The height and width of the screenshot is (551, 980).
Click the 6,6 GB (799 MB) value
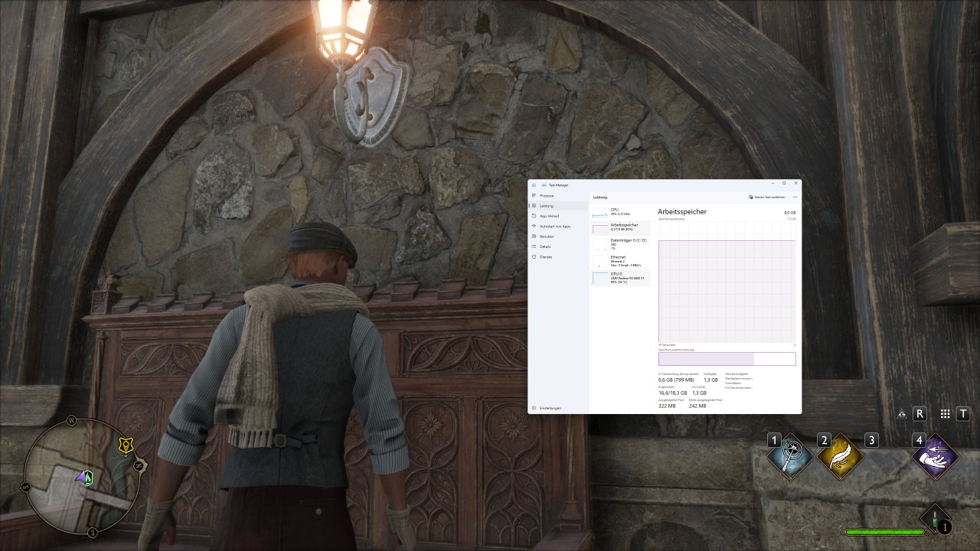[676, 380]
